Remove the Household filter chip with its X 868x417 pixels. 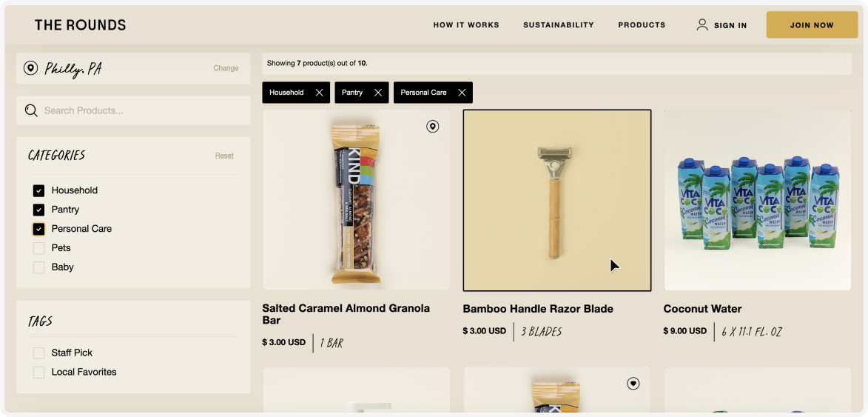pos(319,93)
